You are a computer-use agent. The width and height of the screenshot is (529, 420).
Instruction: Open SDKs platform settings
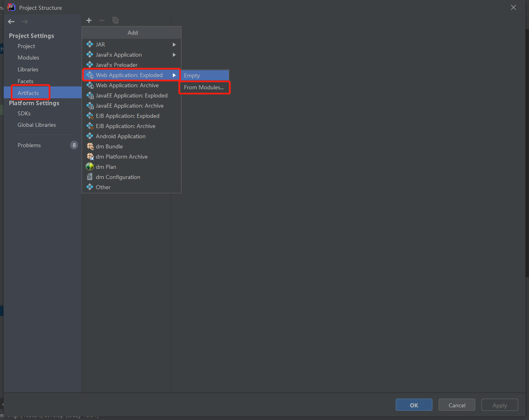[42, 113]
